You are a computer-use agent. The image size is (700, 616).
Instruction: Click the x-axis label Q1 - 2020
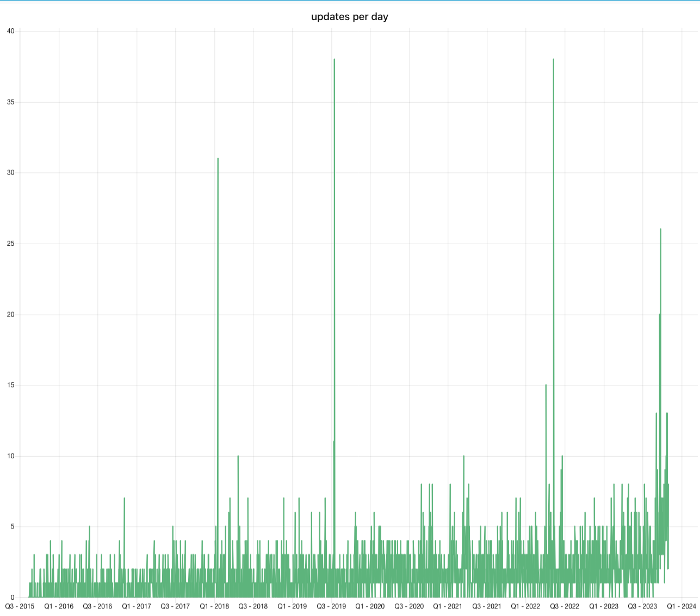[x=370, y=606]
